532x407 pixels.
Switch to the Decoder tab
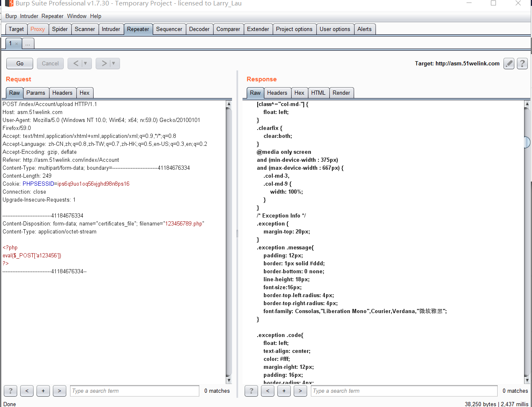[199, 29]
